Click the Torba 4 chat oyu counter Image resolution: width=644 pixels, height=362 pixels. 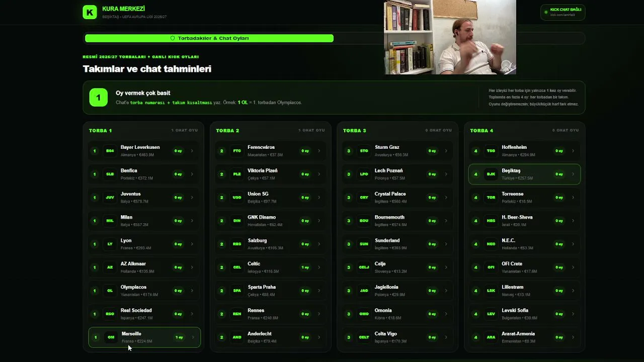(566, 130)
